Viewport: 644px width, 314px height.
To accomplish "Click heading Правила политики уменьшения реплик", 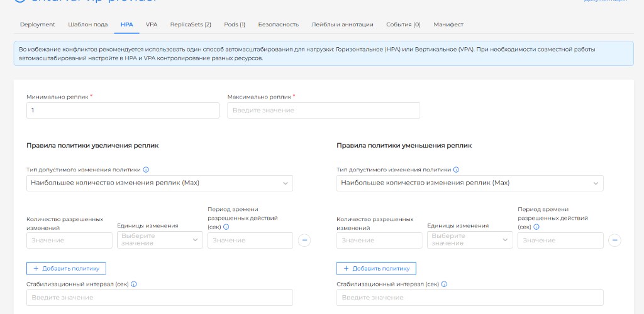I will pos(404,146).
